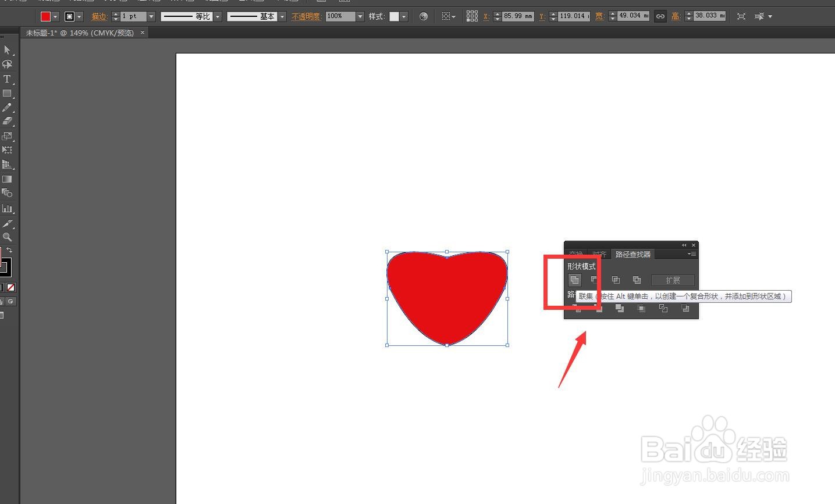835x504 pixels.
Task: Select the Scale tool
Action: 7,136
